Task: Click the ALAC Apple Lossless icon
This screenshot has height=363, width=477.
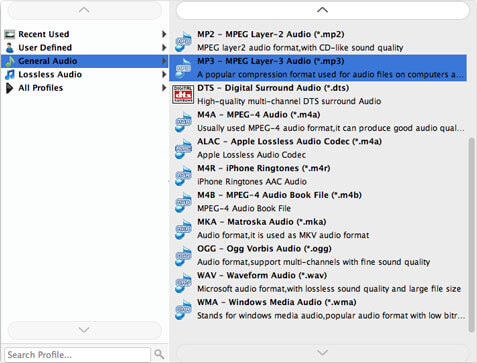Action: [x=183, y=148]
